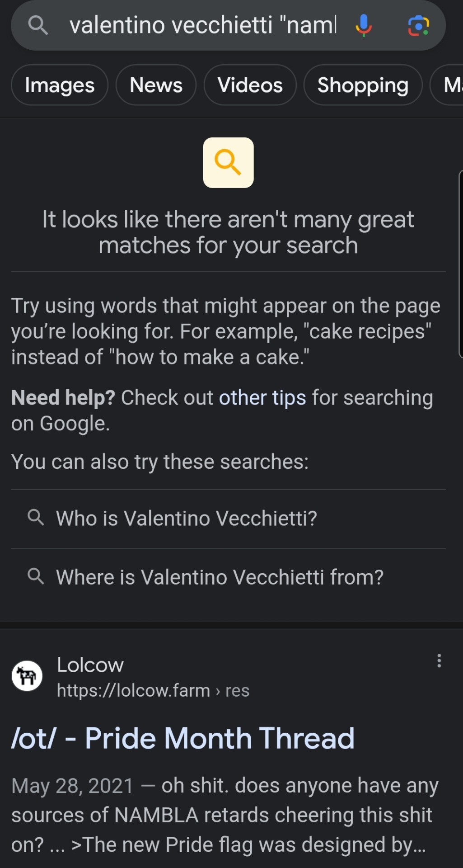Viewport: 463px width, 868px height.
Task: Open three-dot menu for Lolcow result
Action: click(x=439, y=660)
